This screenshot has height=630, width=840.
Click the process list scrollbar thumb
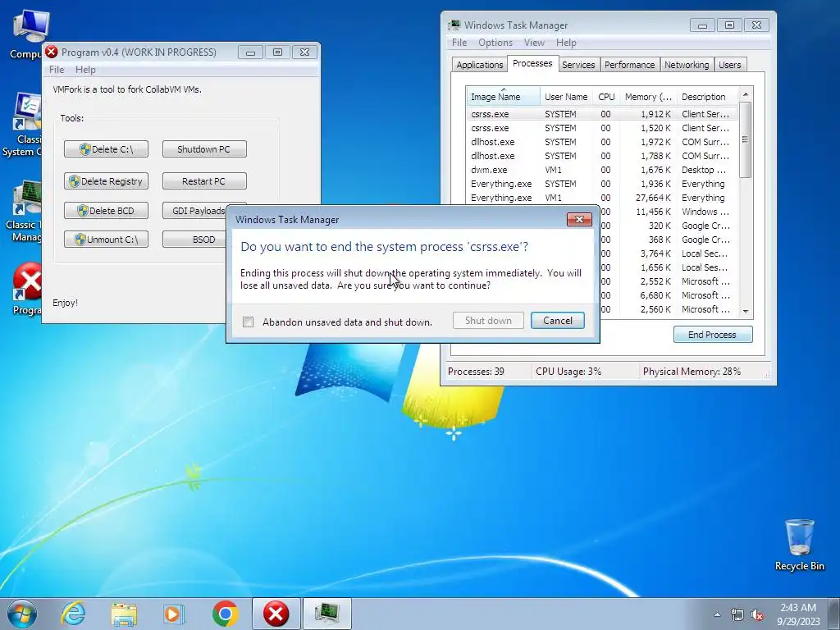click(x=745, y=139)
